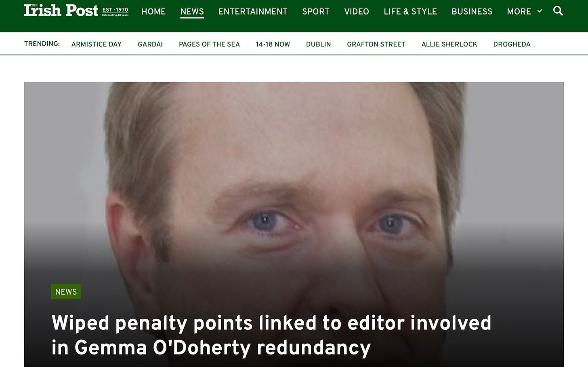
Task: Go to the HOME menu item
Action: [153, 12]
